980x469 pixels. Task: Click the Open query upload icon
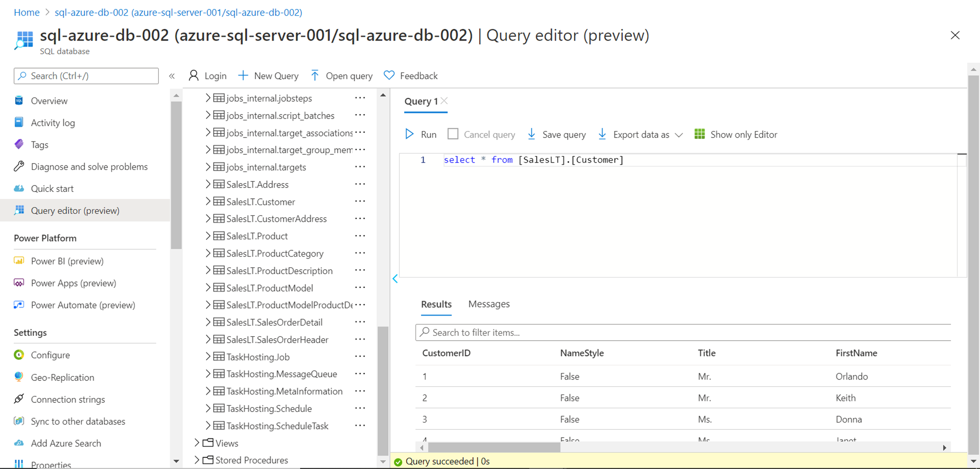pyautogui.click(x=315, y=75)
